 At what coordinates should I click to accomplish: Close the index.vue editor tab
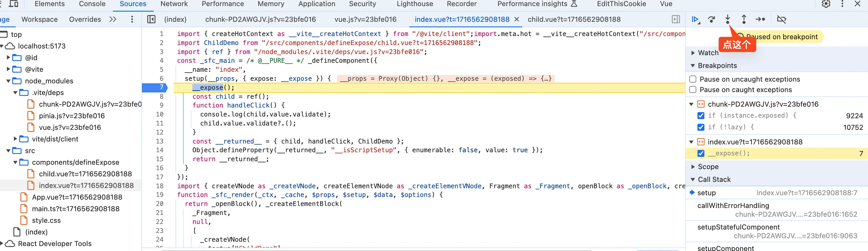(516, 19)
